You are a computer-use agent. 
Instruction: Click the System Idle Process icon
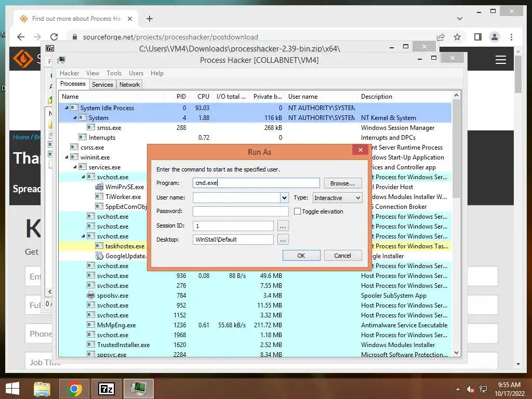(x=74, y=108)
